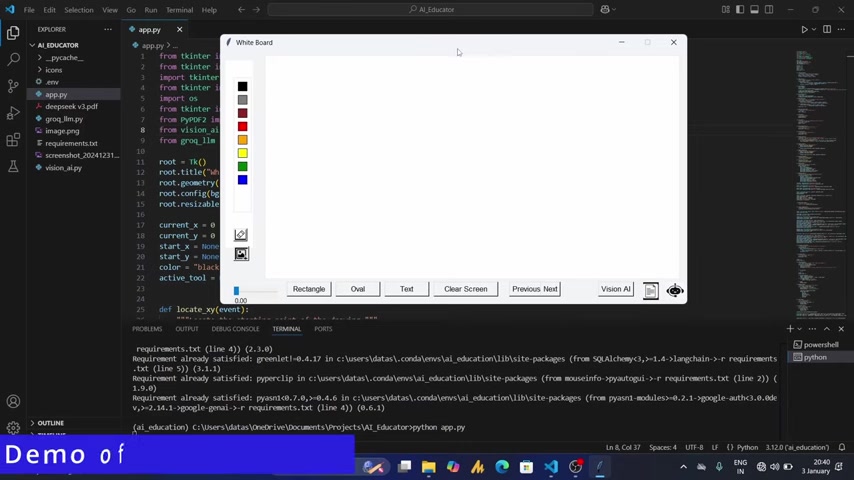The width and height of the screenshot is (854, 480).
Task: Open Run and Debug view
Action: click(x=13, y=113)
